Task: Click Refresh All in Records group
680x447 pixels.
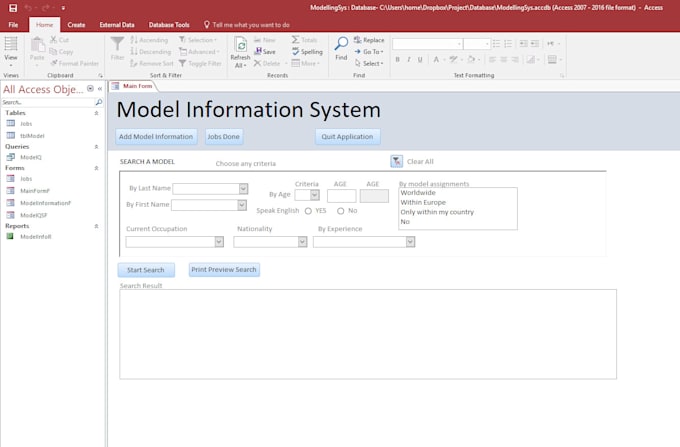Action: [240, 52]
